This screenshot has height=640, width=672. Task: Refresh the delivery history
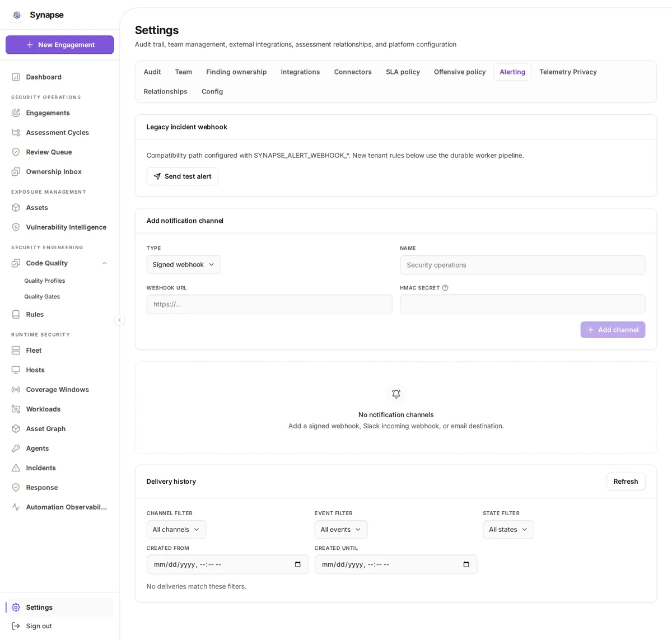click(626, 482)
